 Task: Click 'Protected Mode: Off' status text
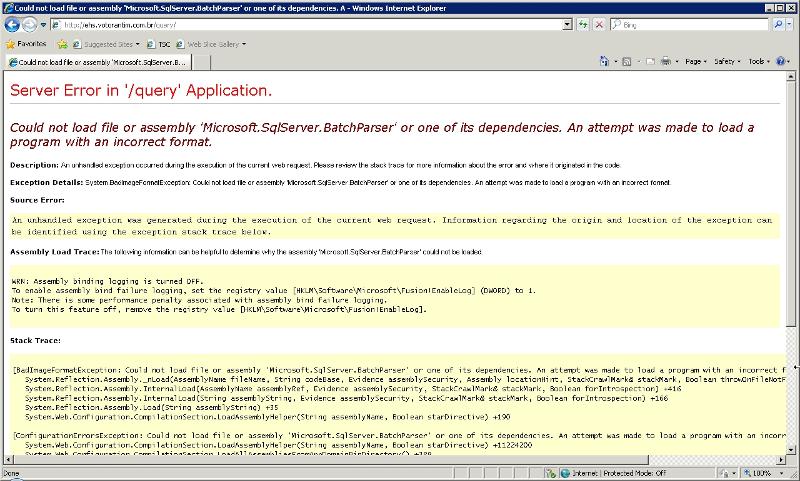635,473
